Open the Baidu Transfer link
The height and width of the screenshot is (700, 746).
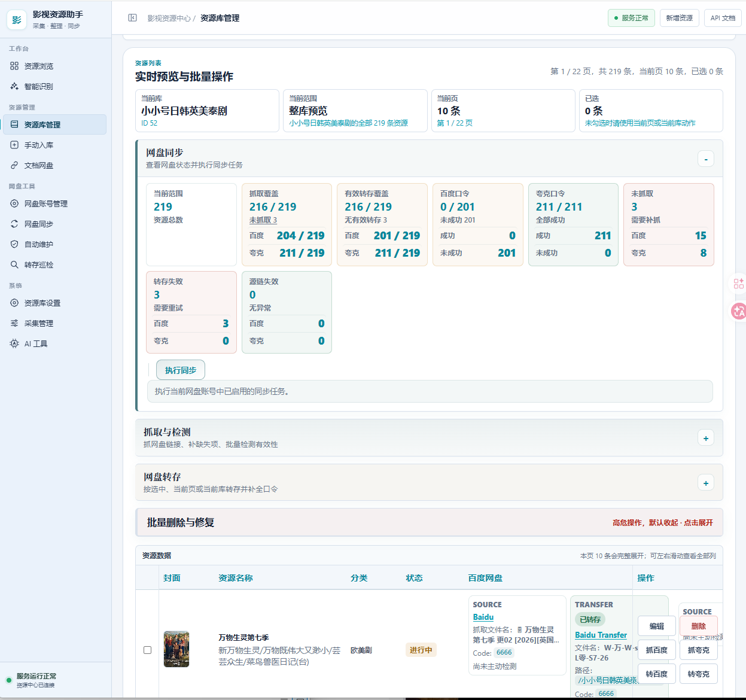tap(601, 635)
